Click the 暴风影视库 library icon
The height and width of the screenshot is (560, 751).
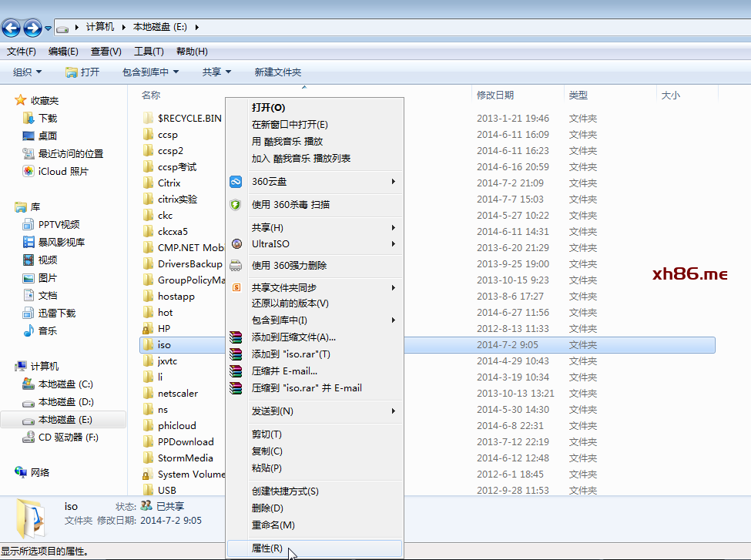coord(28,243)
